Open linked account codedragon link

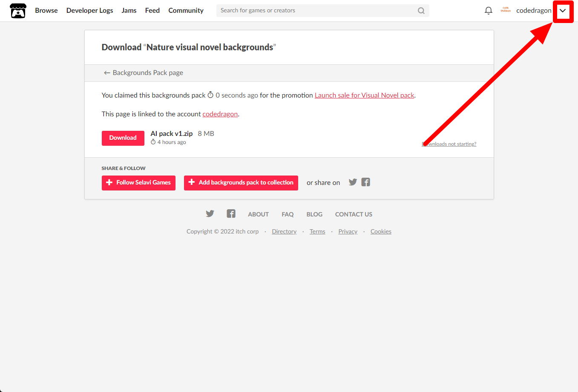point(220,114)
